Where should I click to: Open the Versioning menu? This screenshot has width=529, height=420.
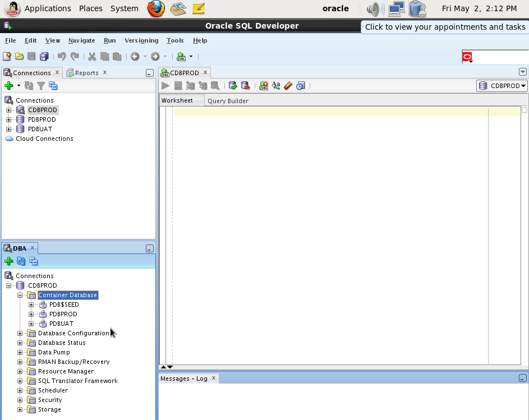(x=141, y=40)
